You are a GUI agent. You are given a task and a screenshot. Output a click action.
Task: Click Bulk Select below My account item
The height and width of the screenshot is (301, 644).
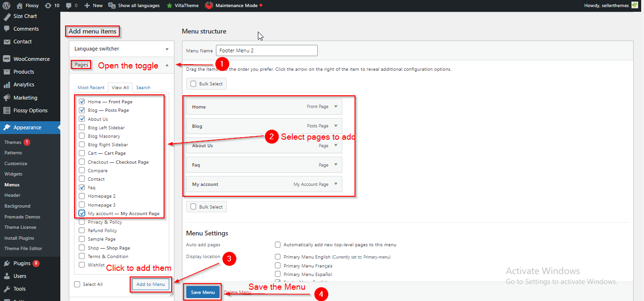[206, 207]
